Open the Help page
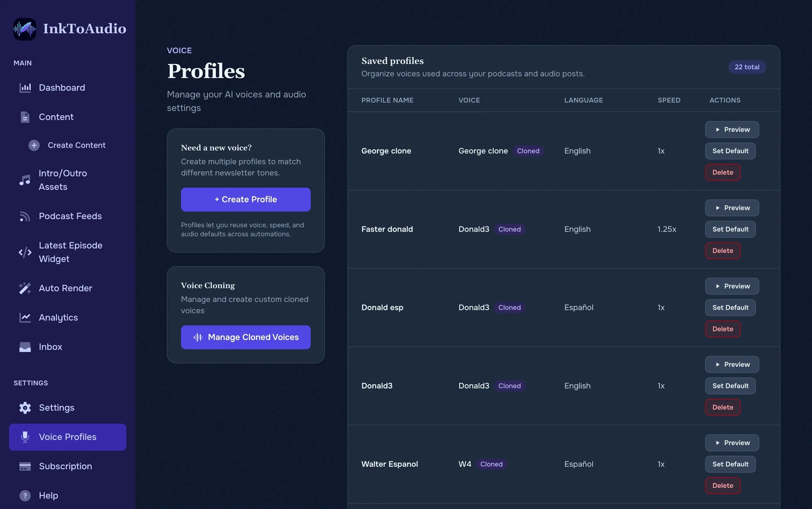812x509 pixels. pos(68,496)
